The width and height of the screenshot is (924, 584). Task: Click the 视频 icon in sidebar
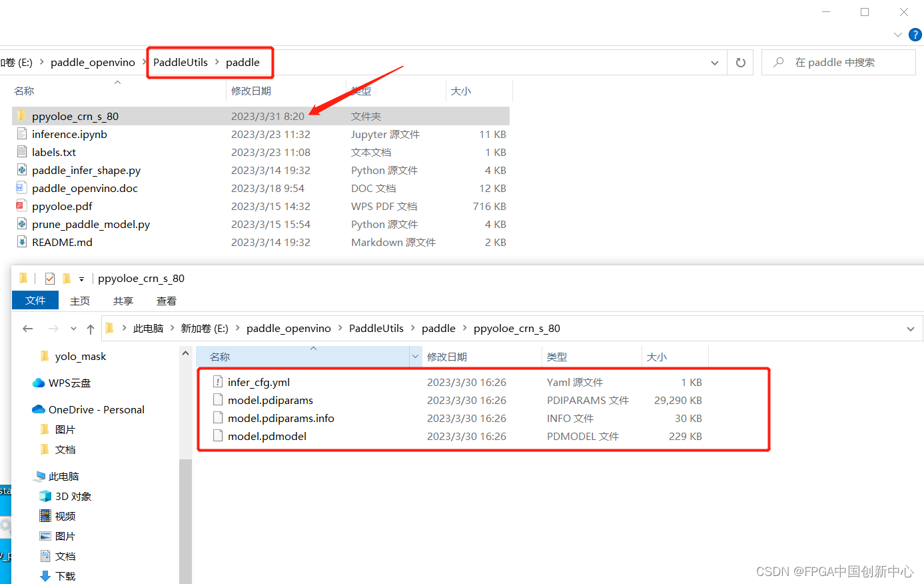pyautogui.click(x=45, y=516)
